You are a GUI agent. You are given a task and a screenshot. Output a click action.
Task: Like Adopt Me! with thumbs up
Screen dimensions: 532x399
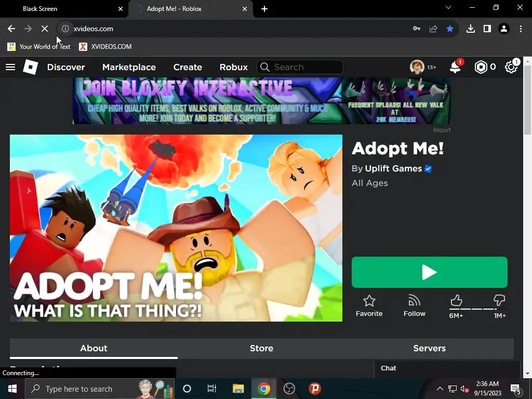click(x=456, y=301)
